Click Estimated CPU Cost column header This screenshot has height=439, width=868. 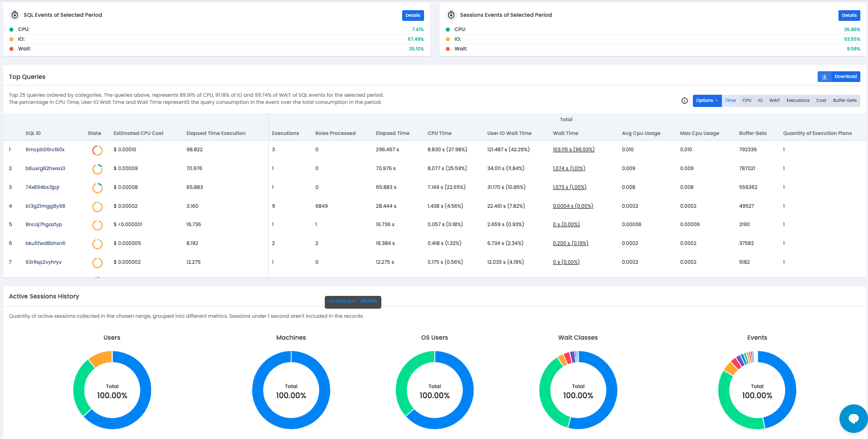[138, 133]
